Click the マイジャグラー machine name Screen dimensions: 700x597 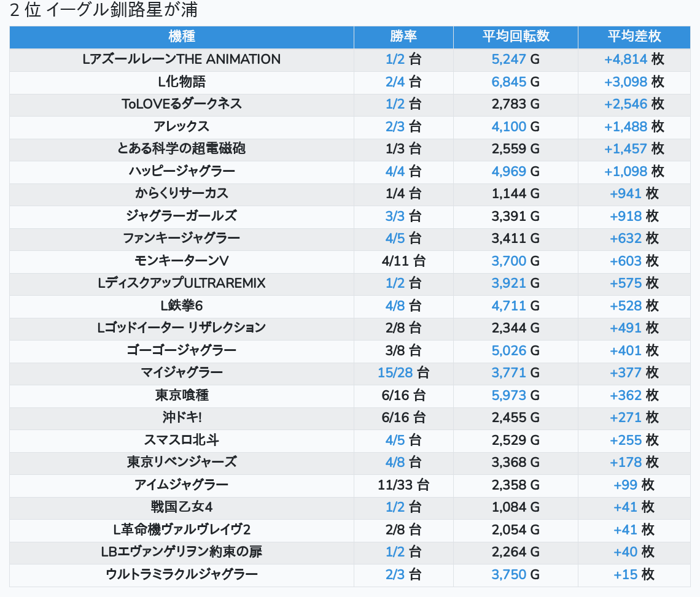click(182, 372)
